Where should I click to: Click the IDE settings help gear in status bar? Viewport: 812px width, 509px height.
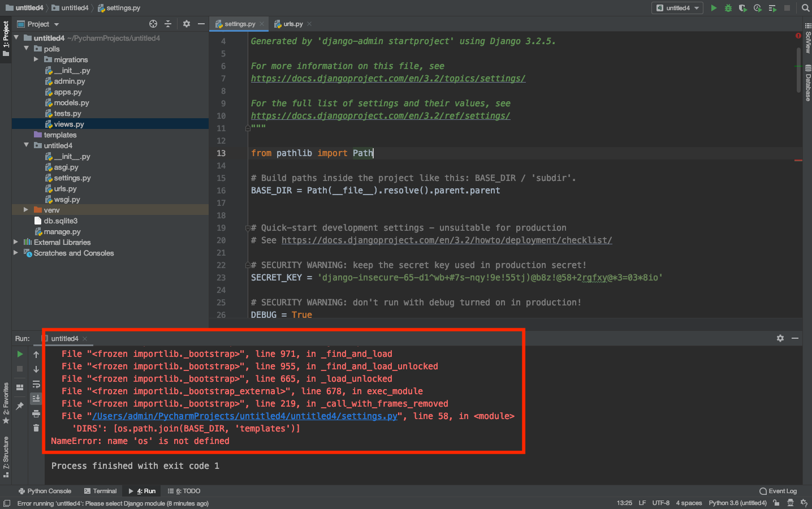804,503
